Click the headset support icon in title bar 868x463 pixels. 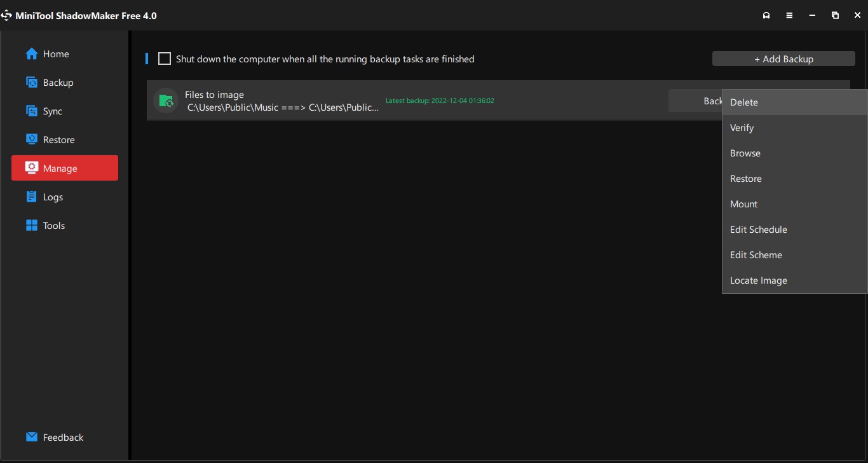[766, 15]
